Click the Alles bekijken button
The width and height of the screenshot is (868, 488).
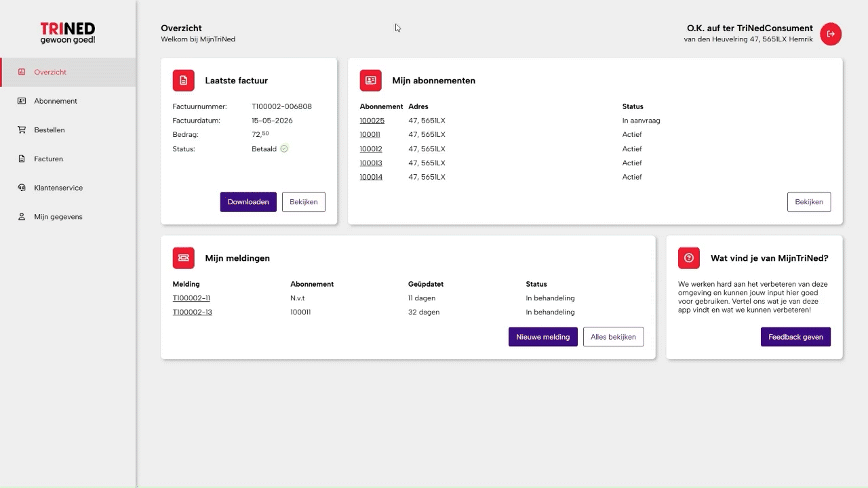[x=613, y=337]
